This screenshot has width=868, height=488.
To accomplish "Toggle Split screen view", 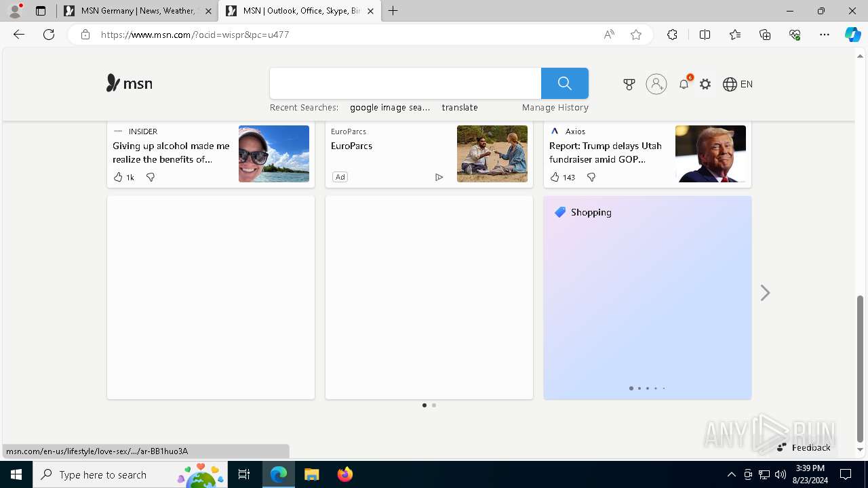I will pyautogui.click(x=705, y=35).
